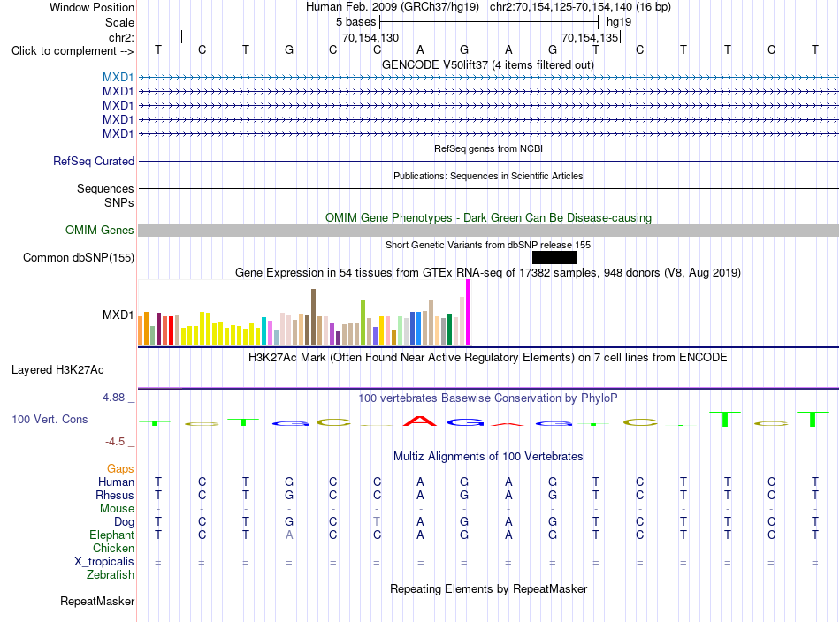This screenshot has height=622, width=840.
Task: Click 'Human Feb. 2009 (GRCh37/hg19)' assembly text
Action: 392,7
